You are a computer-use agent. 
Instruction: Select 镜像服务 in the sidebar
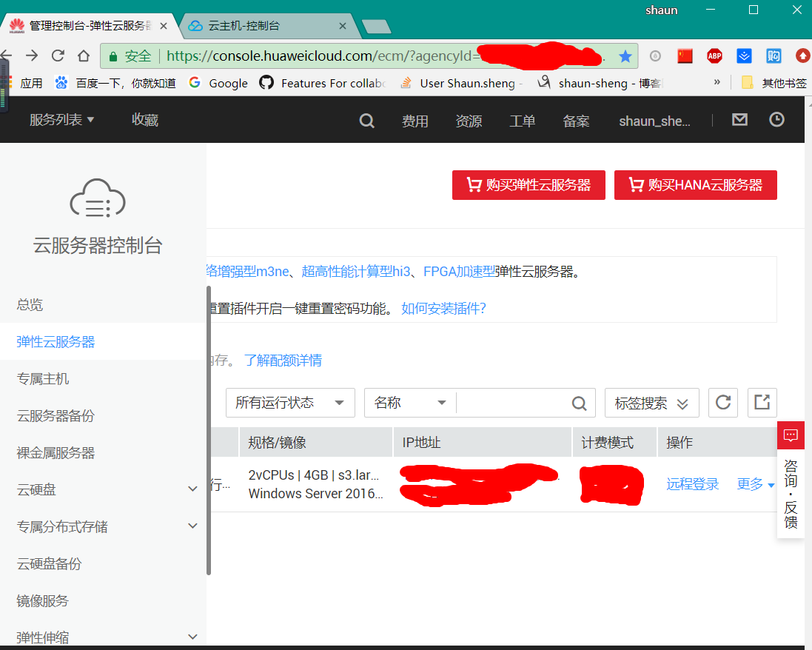42,601
